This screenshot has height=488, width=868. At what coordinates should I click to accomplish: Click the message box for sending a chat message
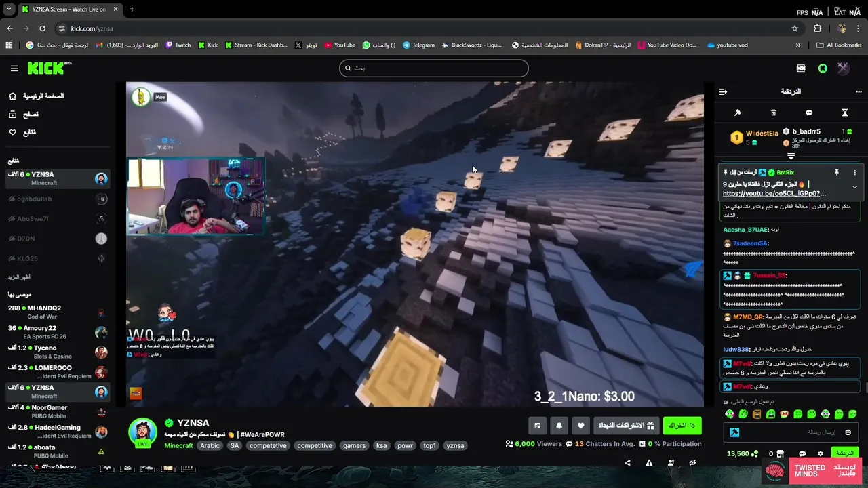click(x=791, y=432)
